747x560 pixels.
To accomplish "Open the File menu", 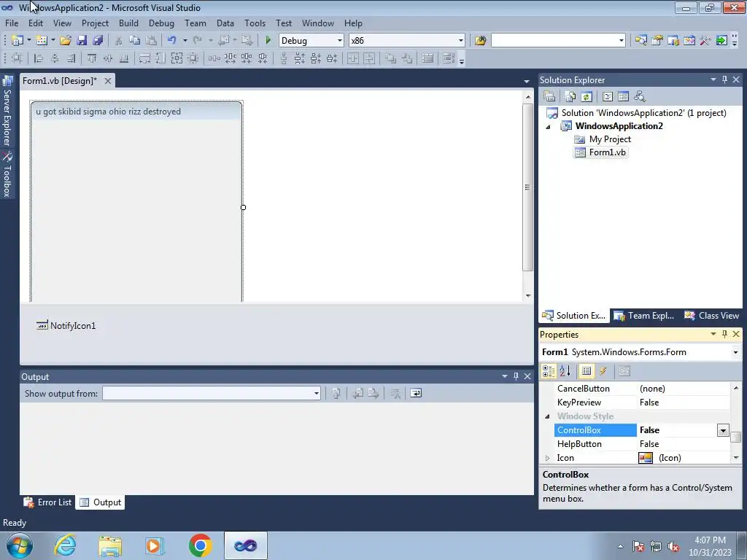I will click(x=12, y=23).
